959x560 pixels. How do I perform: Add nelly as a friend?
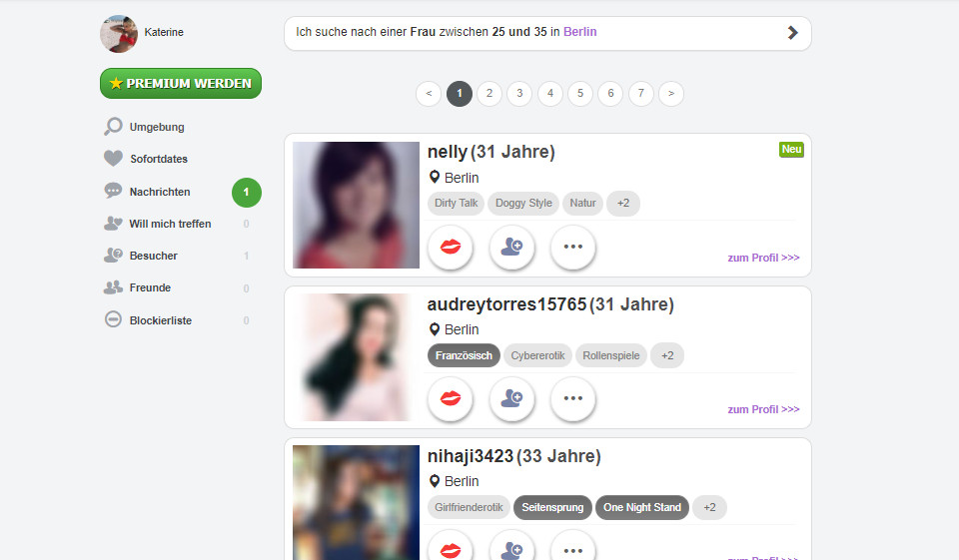coord(511,248)
